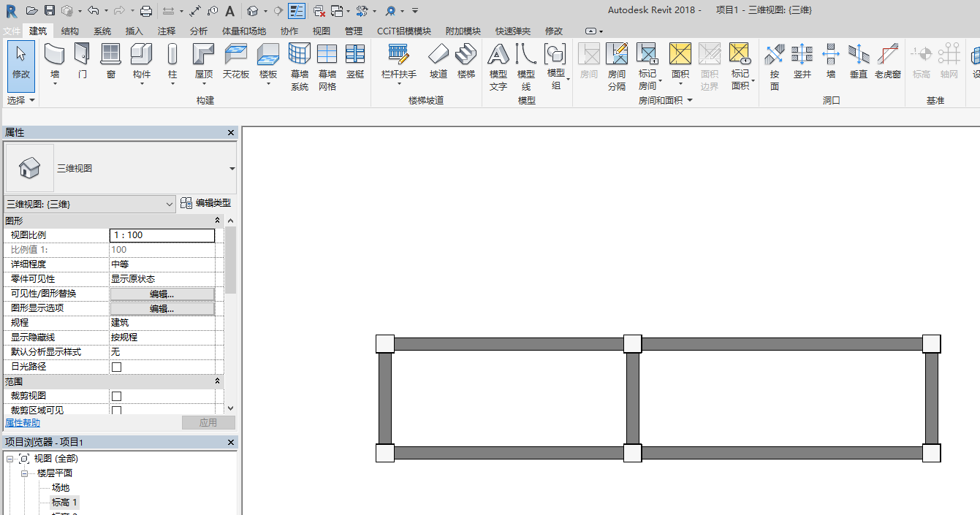This screenshot has width=980, height=515.
Task: Pick the 墙 wall opening tool in 洞口
Action: click(x=831, y=61)
